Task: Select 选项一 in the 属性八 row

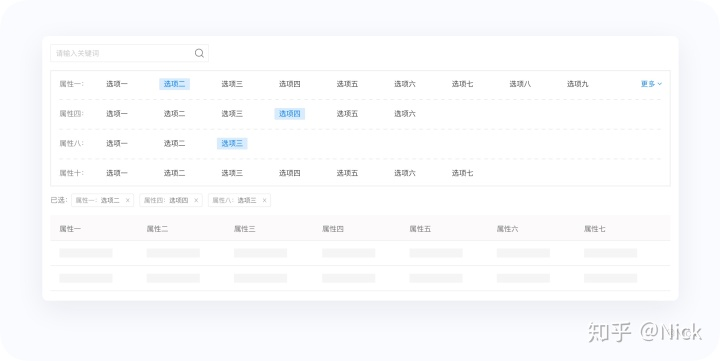Action: click(117, 143)
